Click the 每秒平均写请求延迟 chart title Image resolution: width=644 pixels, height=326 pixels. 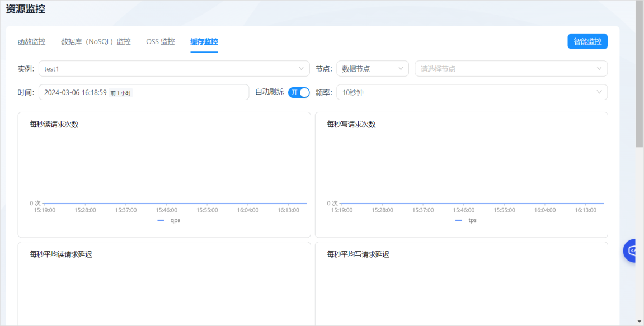358,254
